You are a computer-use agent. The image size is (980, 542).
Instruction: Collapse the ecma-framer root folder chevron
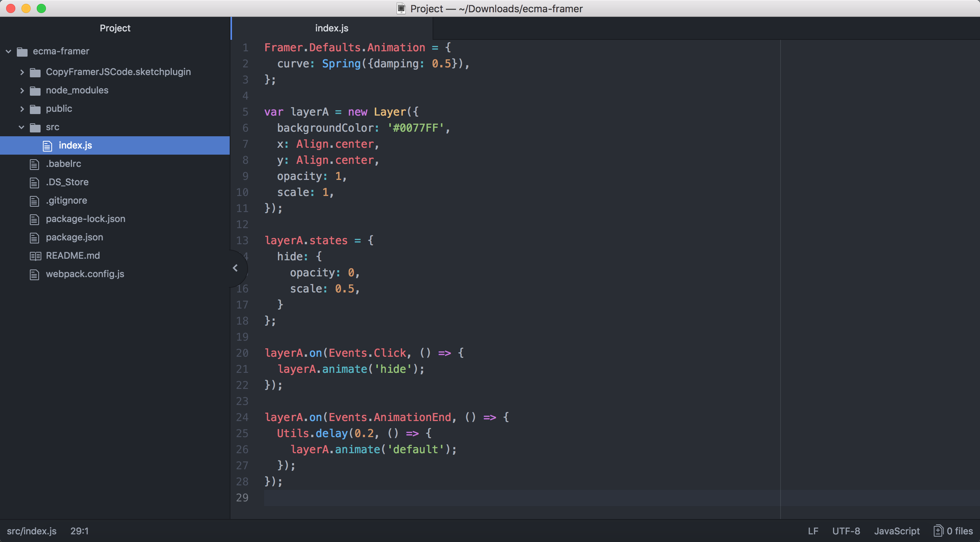click(x=8, y=51)
